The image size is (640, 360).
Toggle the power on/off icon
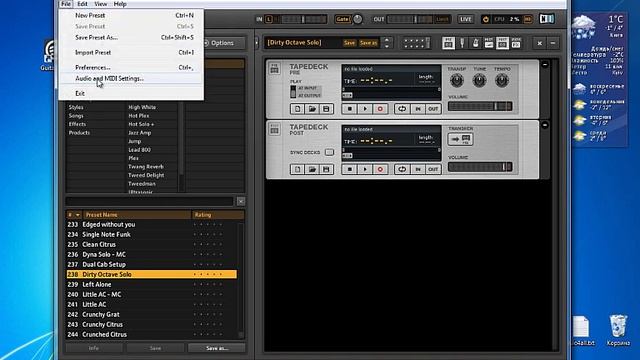coord(485,19)
